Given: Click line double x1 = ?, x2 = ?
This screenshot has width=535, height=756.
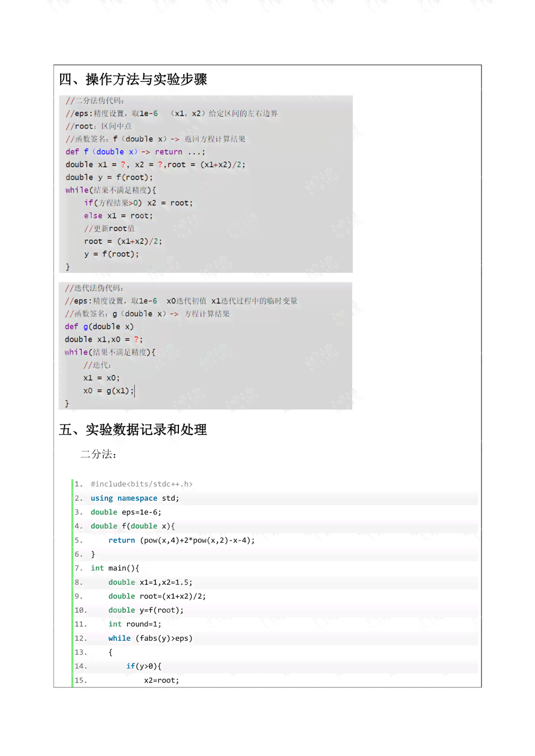Looking at the screenshot, I should (155, 164).
